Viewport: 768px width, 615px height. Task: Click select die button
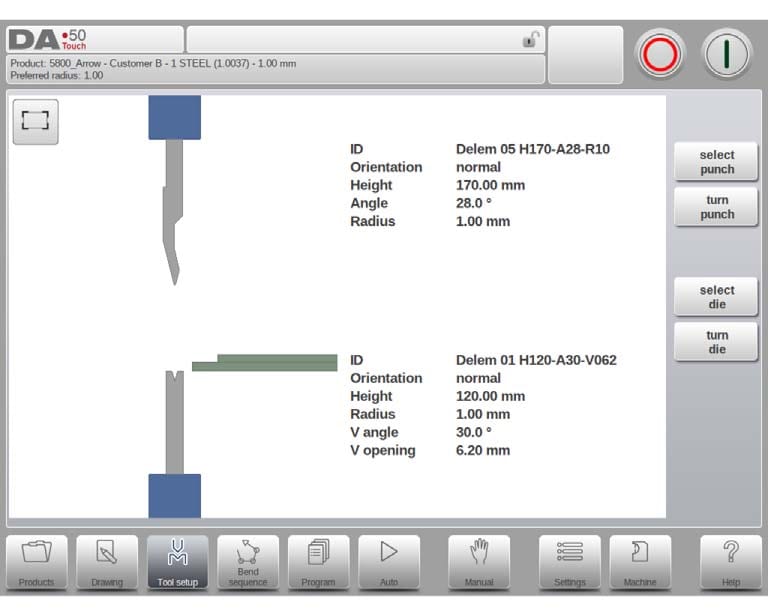pyautogui.click(x=716, y=297)
